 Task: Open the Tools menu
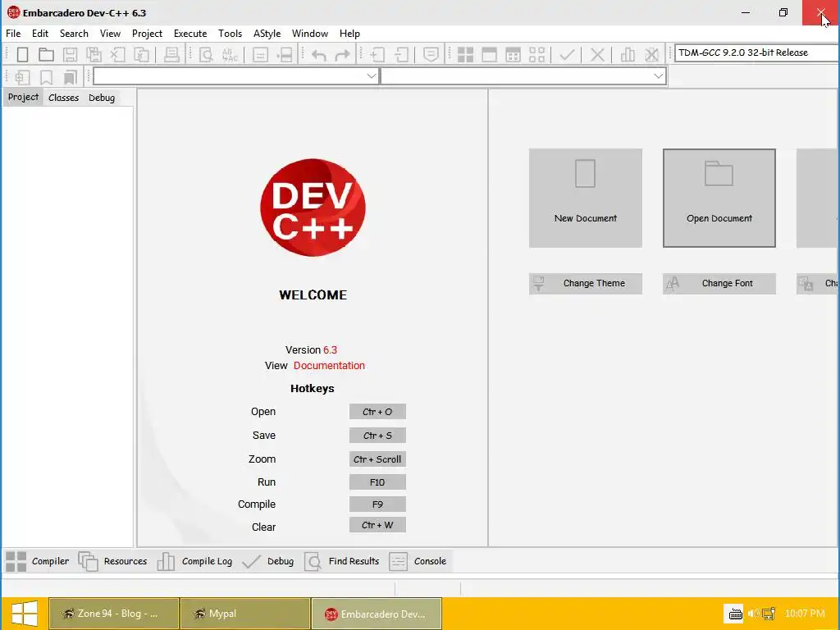(231, 33)
